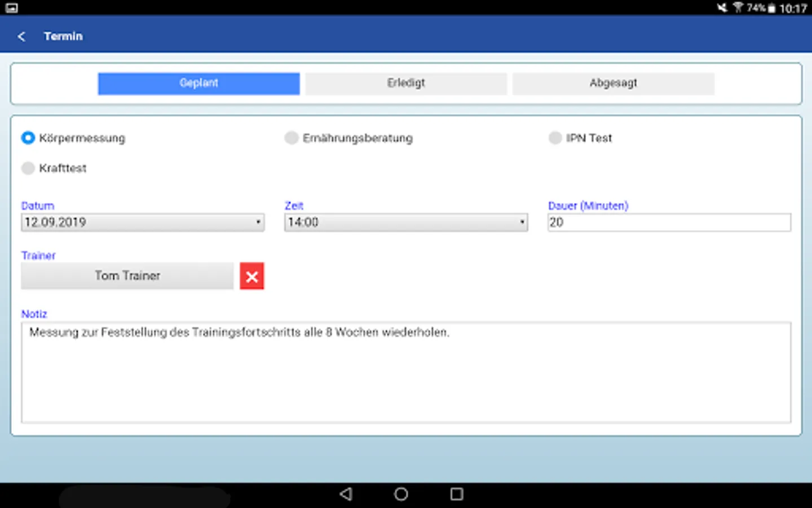Click the Termin header title
This screenshot has height=508, width=812.
coord(63,37)
